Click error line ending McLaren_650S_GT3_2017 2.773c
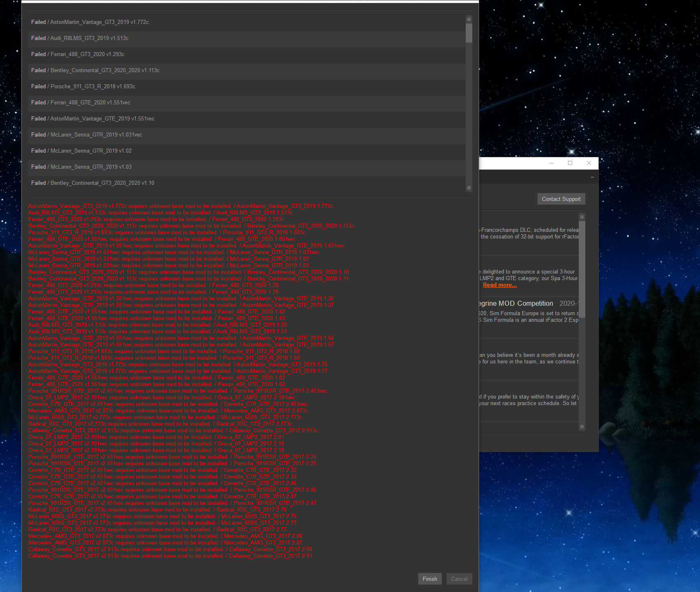 point(165,417)
